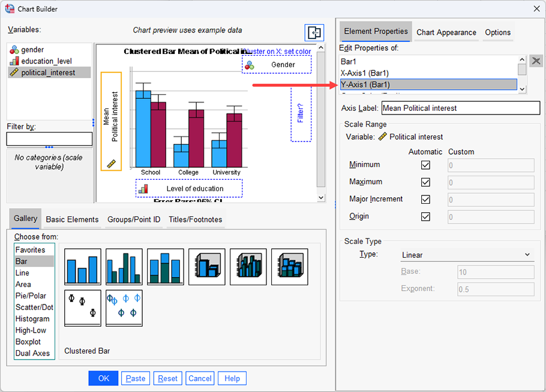This screenshot has height=392, width=546.
Task: Open the Basic Elements tab
Action: click(72, 219)
